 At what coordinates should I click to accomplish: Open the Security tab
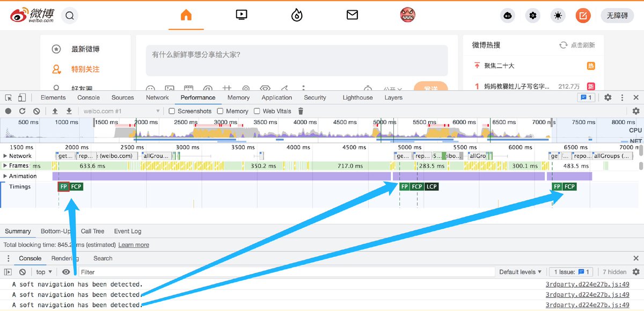click(315, 98)
